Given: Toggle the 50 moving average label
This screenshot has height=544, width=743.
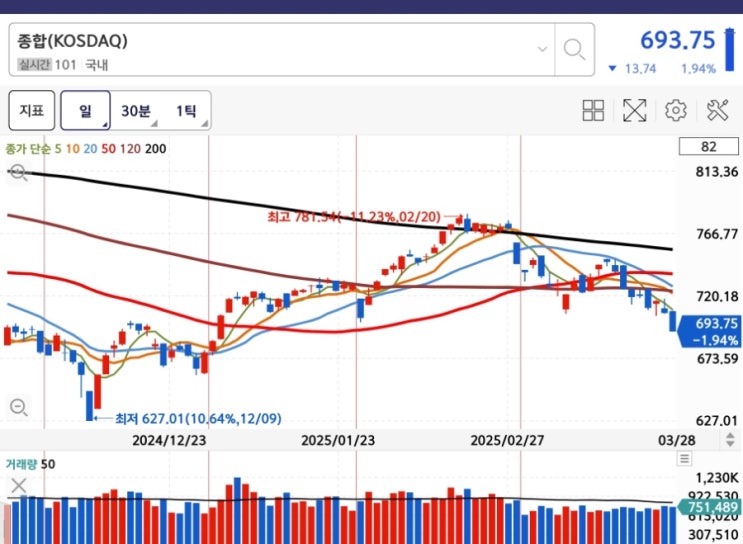Looking at the screenshot, I should click(108, 149).
